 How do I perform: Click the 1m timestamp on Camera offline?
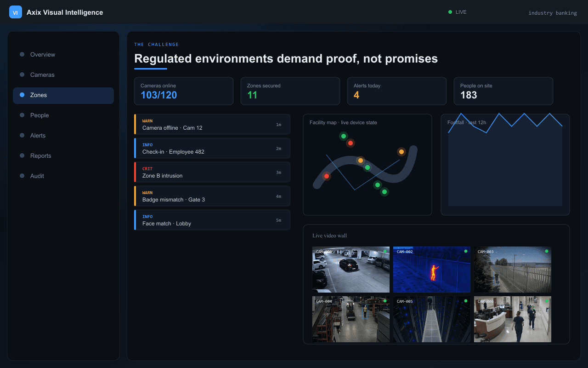(x=278, y=125)
